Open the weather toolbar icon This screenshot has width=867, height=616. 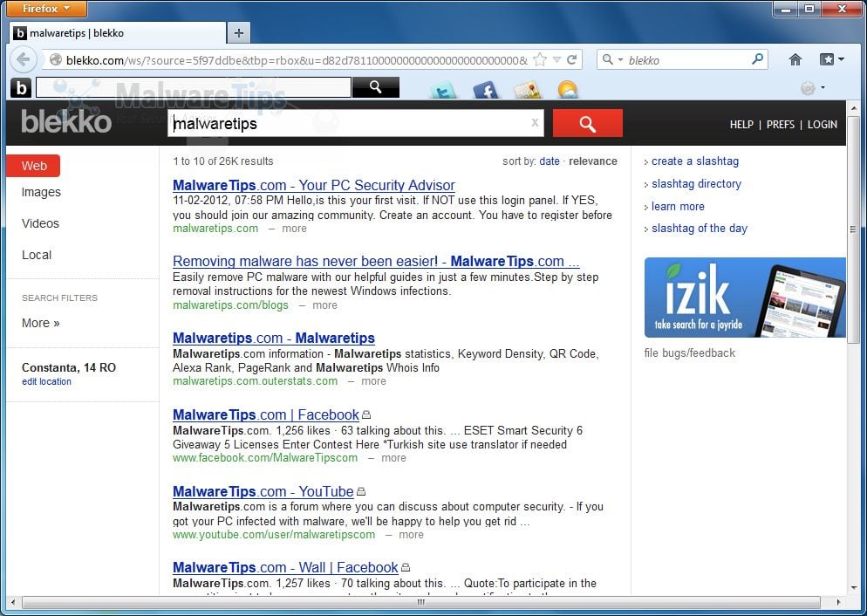click(x=568, y=90)
